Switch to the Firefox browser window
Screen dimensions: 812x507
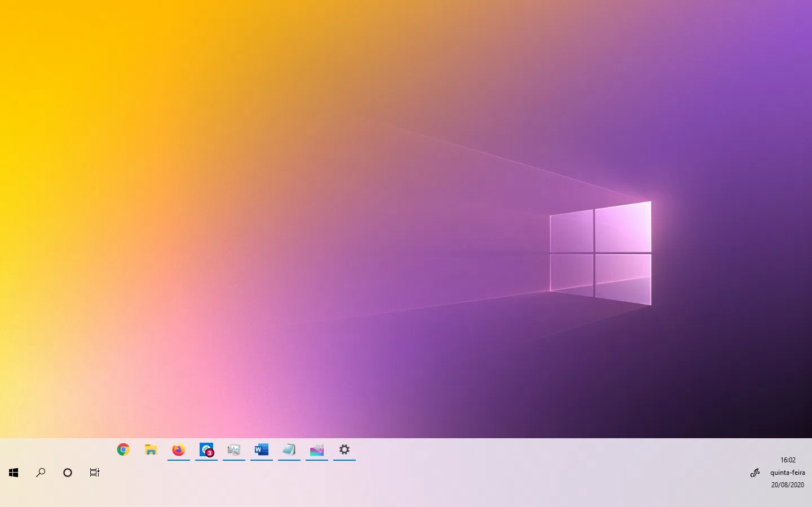click(x=178, y=449)
